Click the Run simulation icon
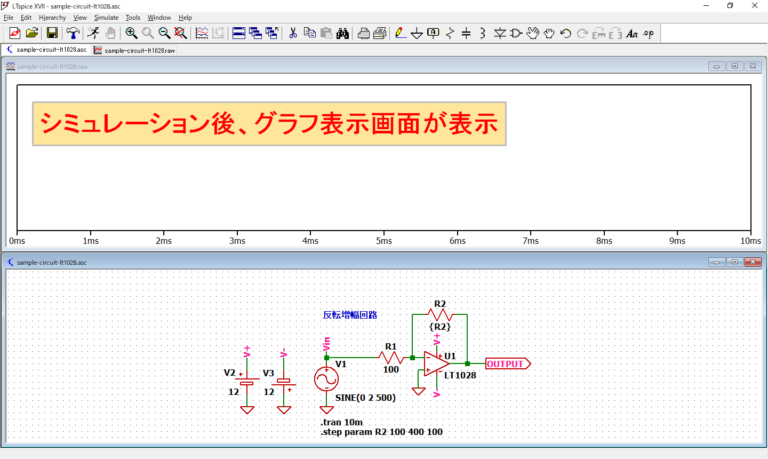The width and height of the screenshot is (768, 459). [93, 33]
